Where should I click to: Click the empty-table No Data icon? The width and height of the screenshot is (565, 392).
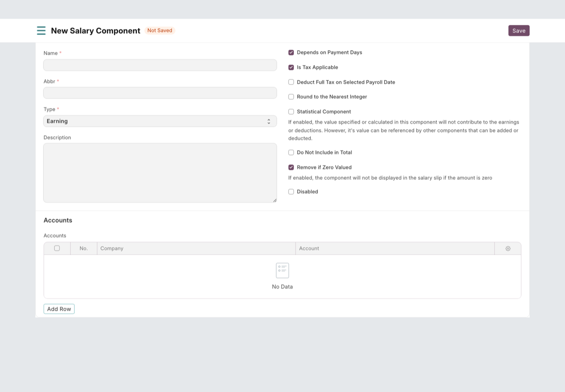(x=282, y=270)
